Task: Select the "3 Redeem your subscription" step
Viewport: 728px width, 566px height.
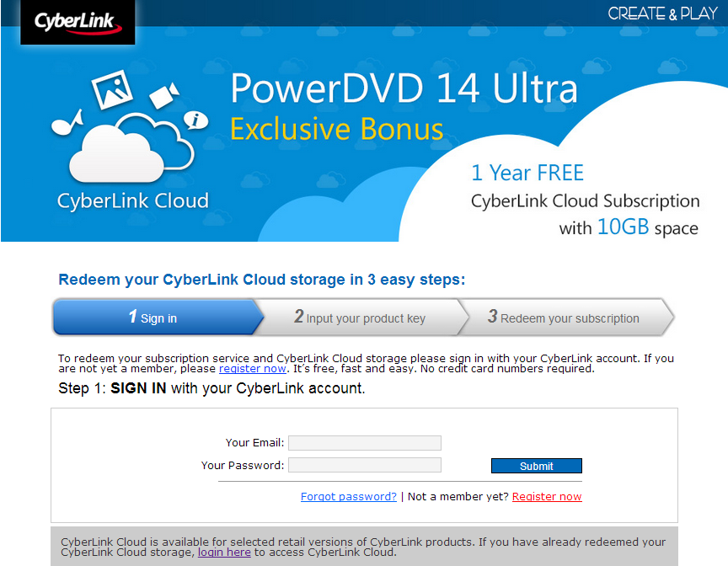Action: click(x=565, y=318)
